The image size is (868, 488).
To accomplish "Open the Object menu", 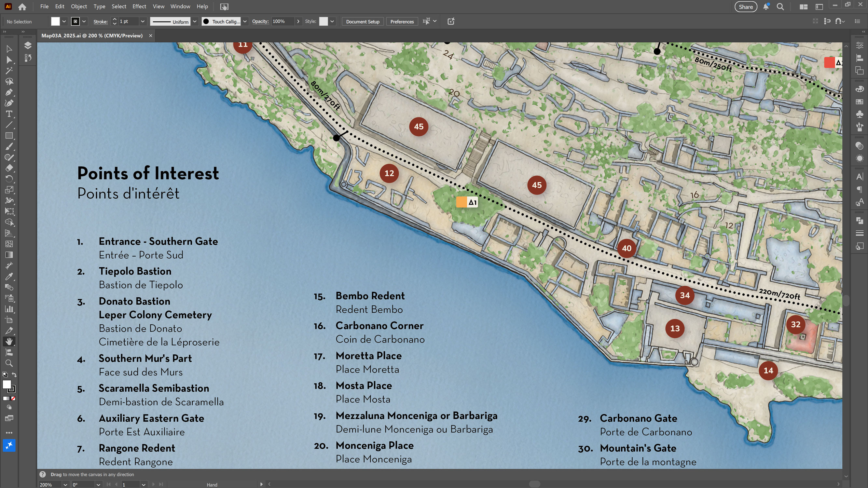I will tap(79, 7).
